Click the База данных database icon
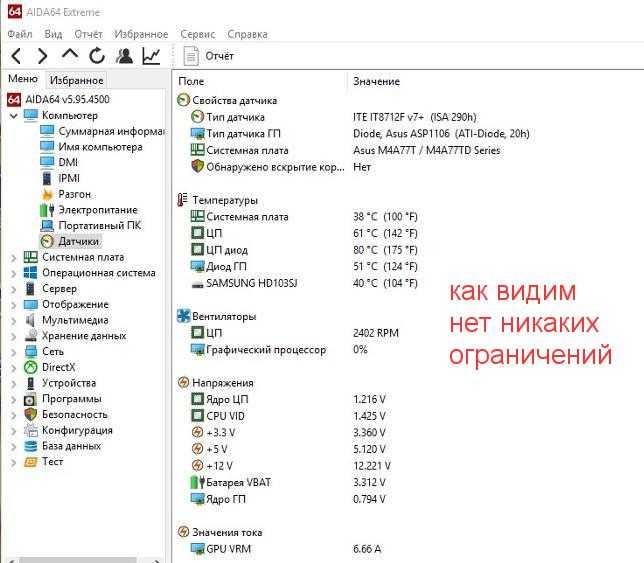The image size is (644, 563). click(x=31, y=446)
